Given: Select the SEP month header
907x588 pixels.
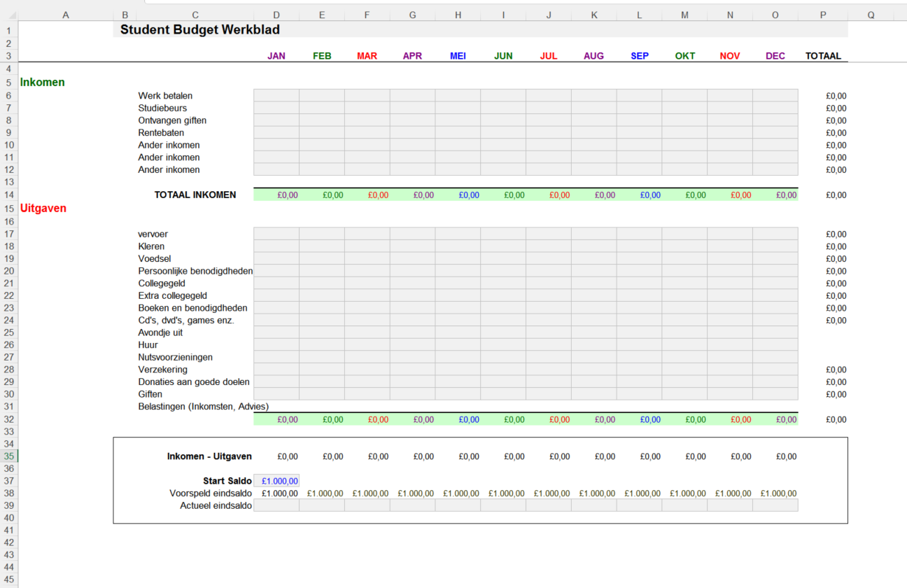Looking at the screenshot, I should coord(640,56).
